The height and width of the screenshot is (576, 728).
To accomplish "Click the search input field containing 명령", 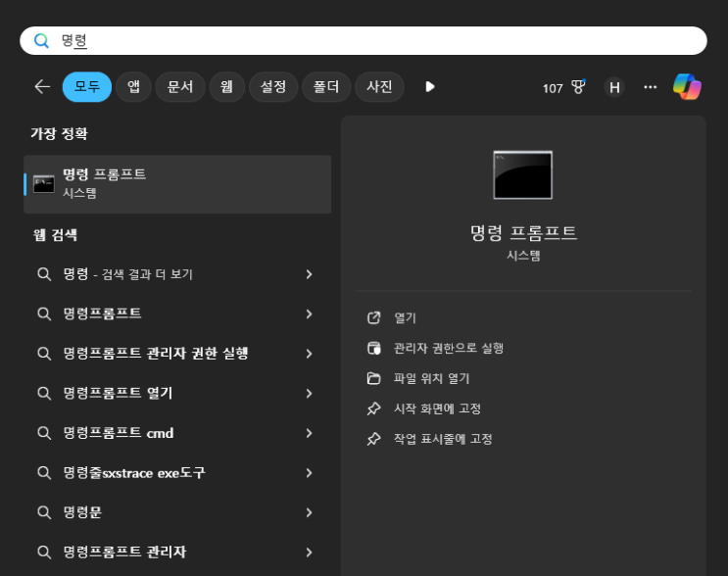I will [x=364, y=41].
